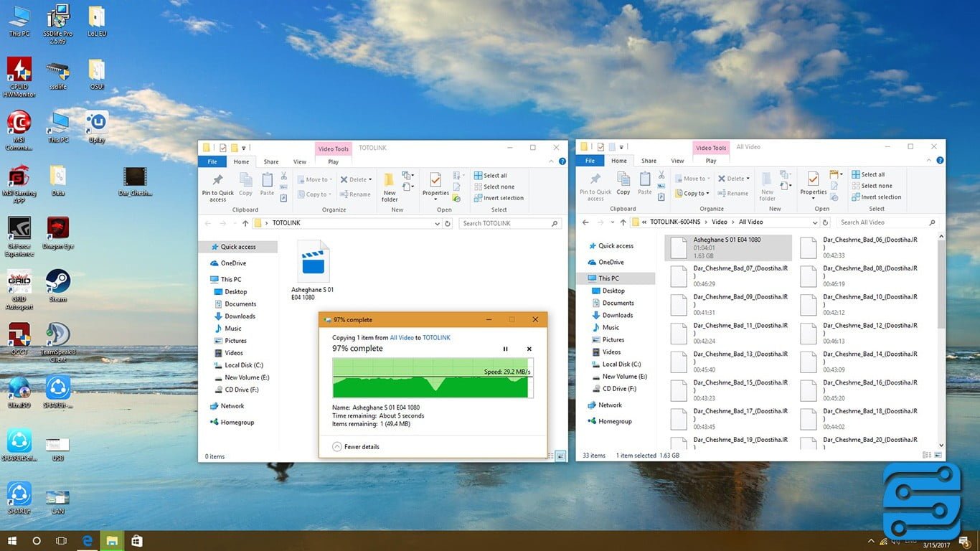This screenshot has width=980, height=551.
Task: Cancel the copy with the X button
Action: (x=529, y=349)
